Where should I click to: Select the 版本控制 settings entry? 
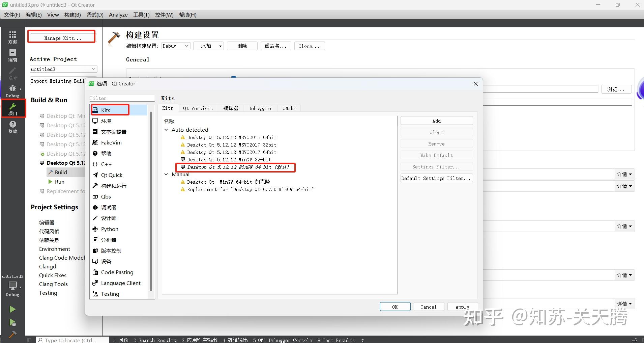(x=111, y=250)
